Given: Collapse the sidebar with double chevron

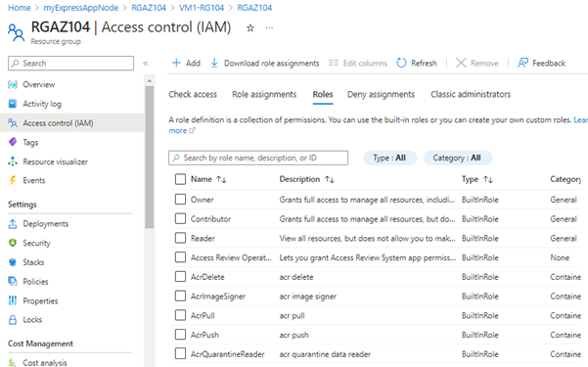Looking at the screenshot, I should (x=146, y=64).
